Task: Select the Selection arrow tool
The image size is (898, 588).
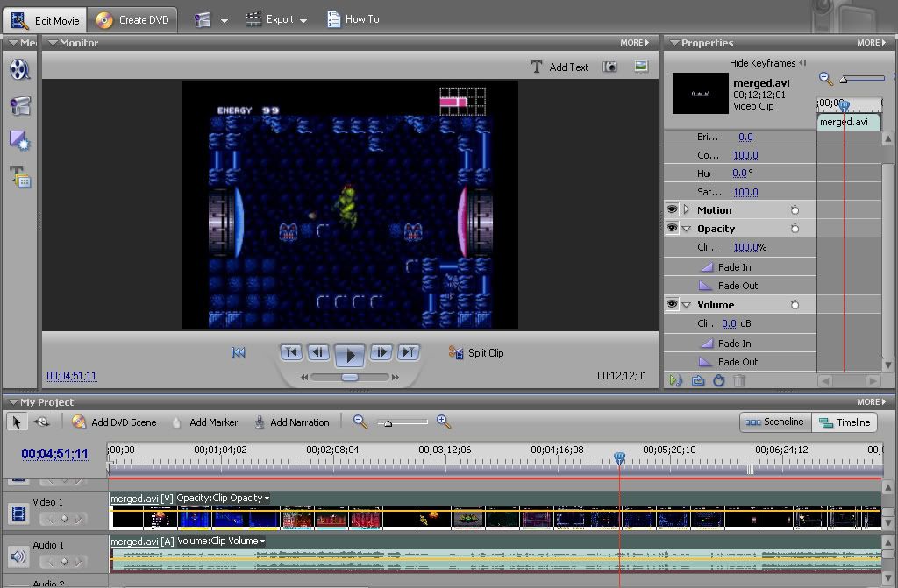Action: [x=16, y=422]
